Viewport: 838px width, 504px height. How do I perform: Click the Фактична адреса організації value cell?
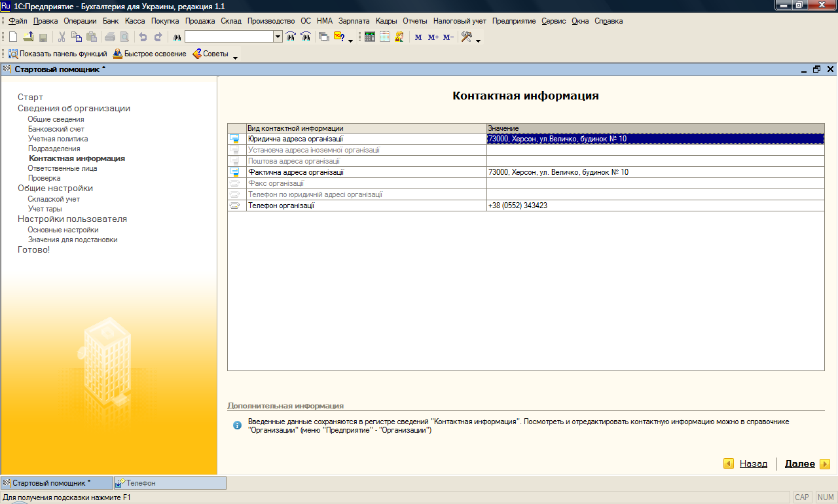[655, 172]
